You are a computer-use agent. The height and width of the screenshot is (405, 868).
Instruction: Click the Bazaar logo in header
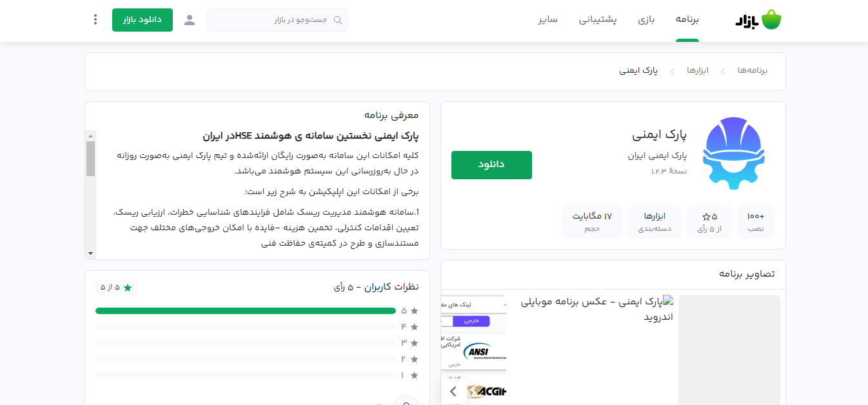(x=758, y=20)
